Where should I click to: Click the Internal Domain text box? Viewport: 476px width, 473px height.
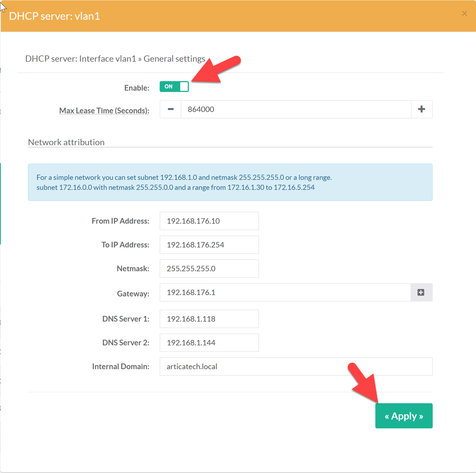pyautogui.click(x=296, y=366)
